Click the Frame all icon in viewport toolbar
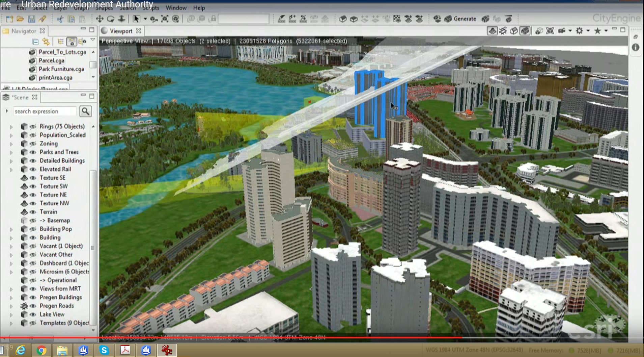Viewport: 644px width, 357px height. click(550, 31)
